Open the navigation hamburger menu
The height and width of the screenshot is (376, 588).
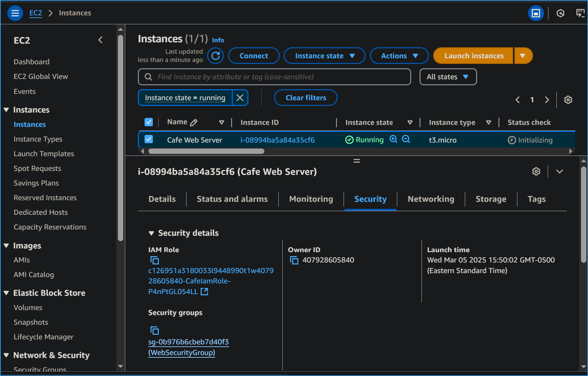click(15, 13)
